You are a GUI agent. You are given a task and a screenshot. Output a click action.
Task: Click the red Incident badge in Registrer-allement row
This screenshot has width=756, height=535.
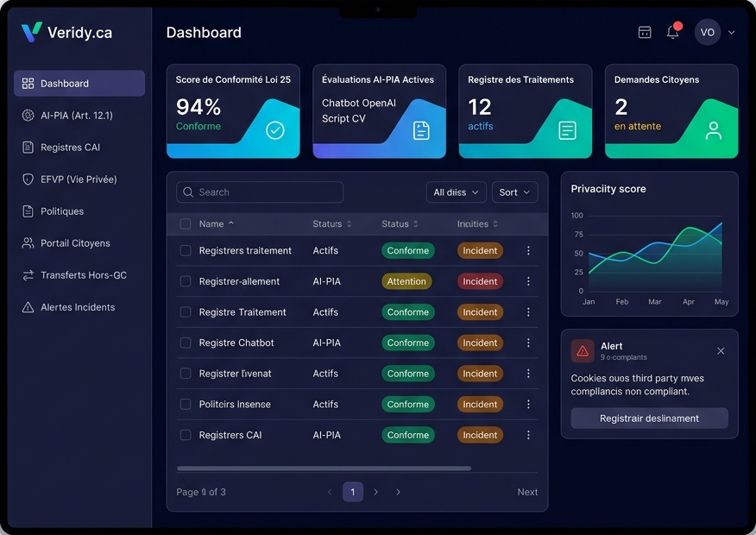coord(480,281)
